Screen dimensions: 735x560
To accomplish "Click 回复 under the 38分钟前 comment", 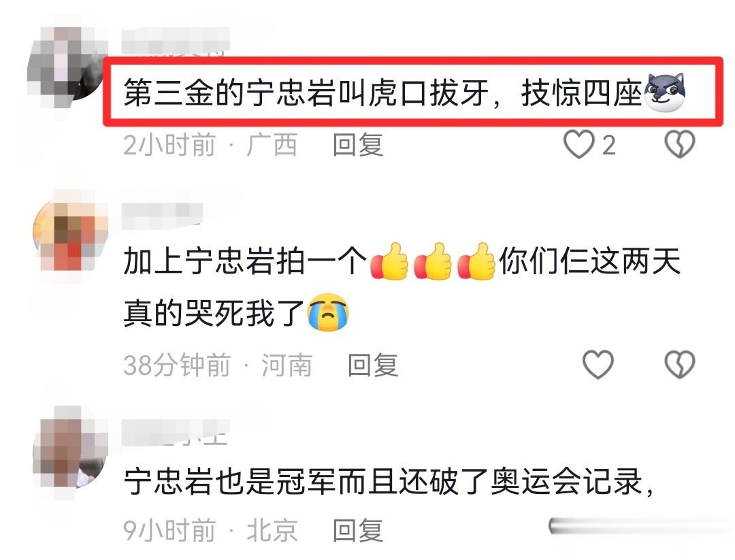I will pos(373,365).
